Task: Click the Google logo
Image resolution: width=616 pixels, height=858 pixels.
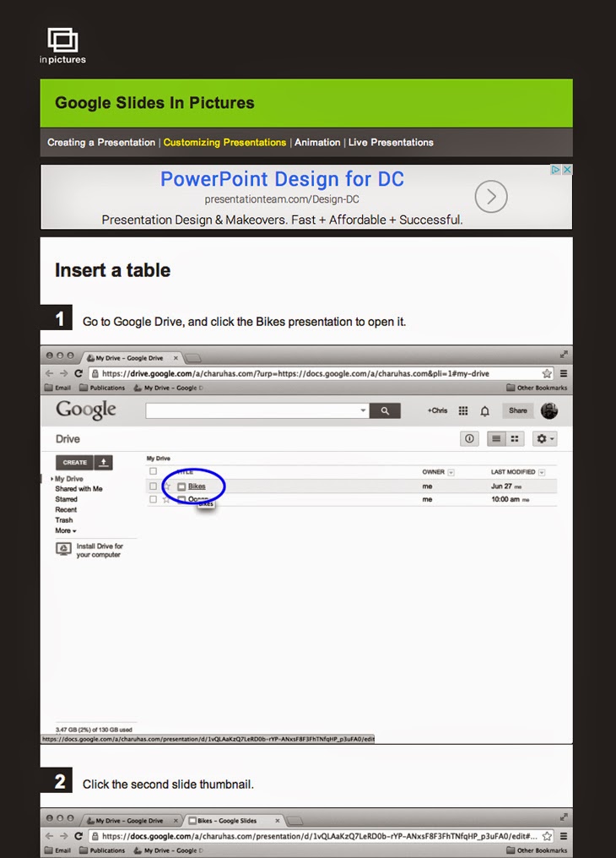Action: coord(86,410)
